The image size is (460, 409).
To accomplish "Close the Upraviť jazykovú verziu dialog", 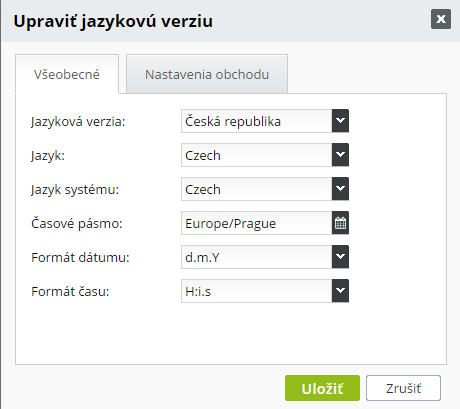I will tap(441, 19).
